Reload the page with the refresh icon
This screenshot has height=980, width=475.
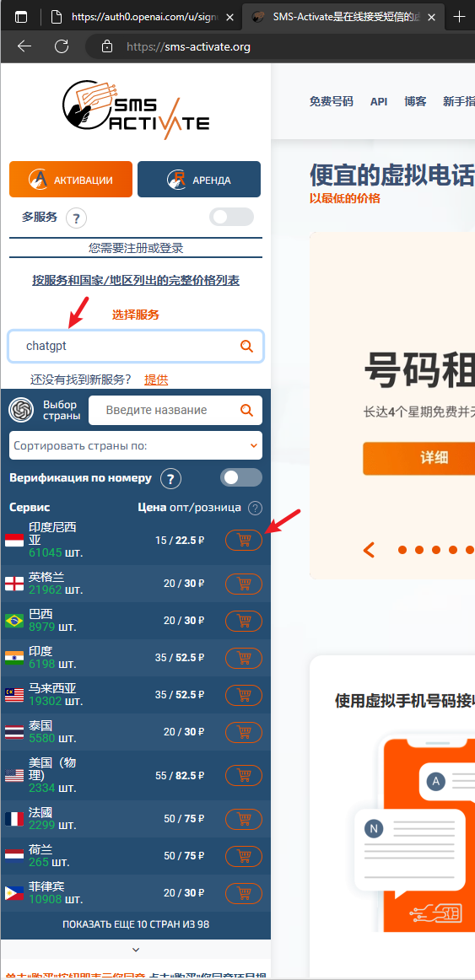coord(62,46)
